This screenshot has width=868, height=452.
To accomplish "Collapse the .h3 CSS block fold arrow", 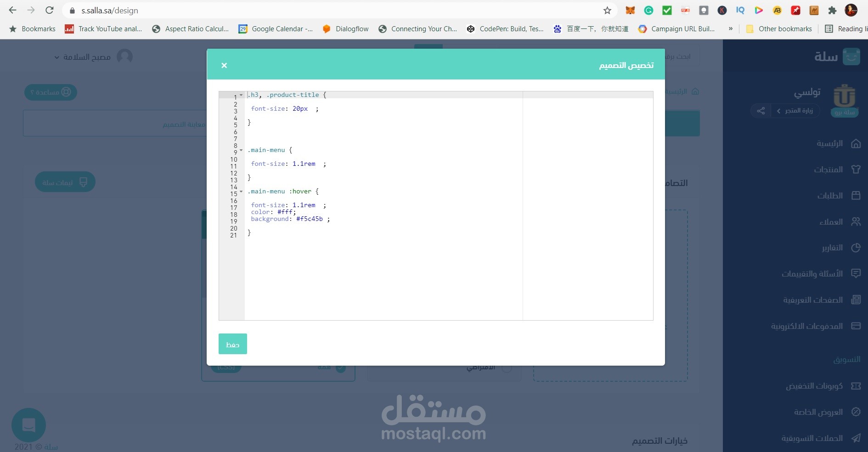I will [241, 95].
